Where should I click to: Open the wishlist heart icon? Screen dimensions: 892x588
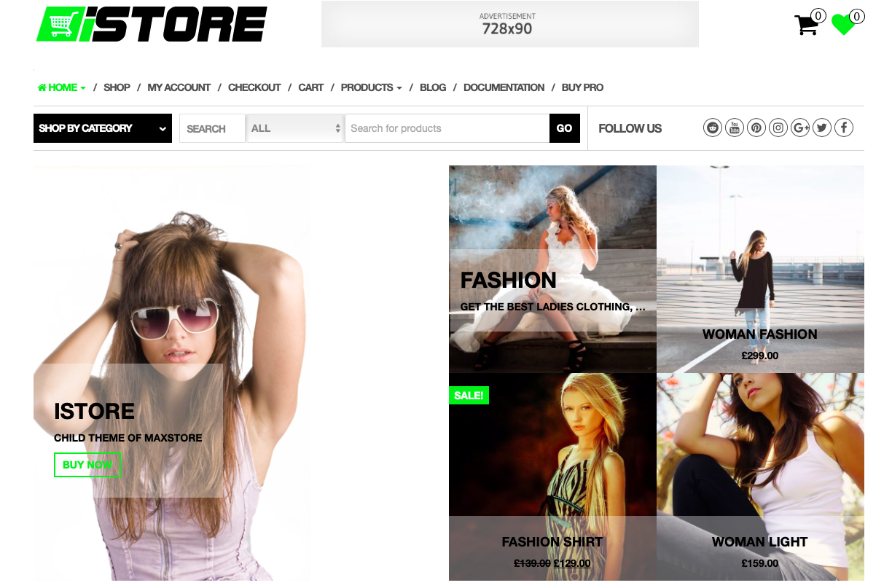pyautogui.click(x=842, y=24)
